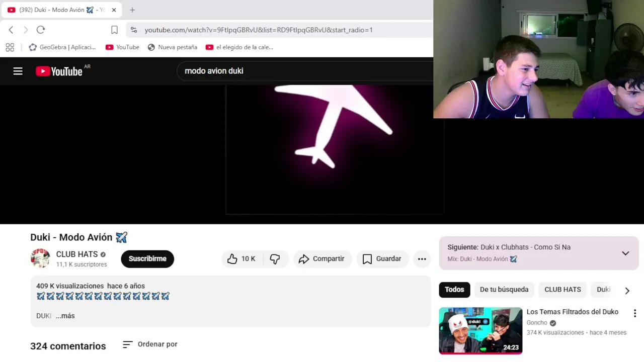
Task: Open the CLUB HATS channel avatar
Action: pyautogui.click(x=40, y=258)
